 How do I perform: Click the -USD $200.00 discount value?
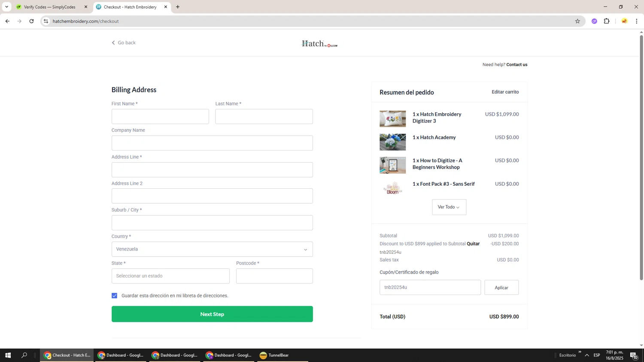(x=504, y=244)
